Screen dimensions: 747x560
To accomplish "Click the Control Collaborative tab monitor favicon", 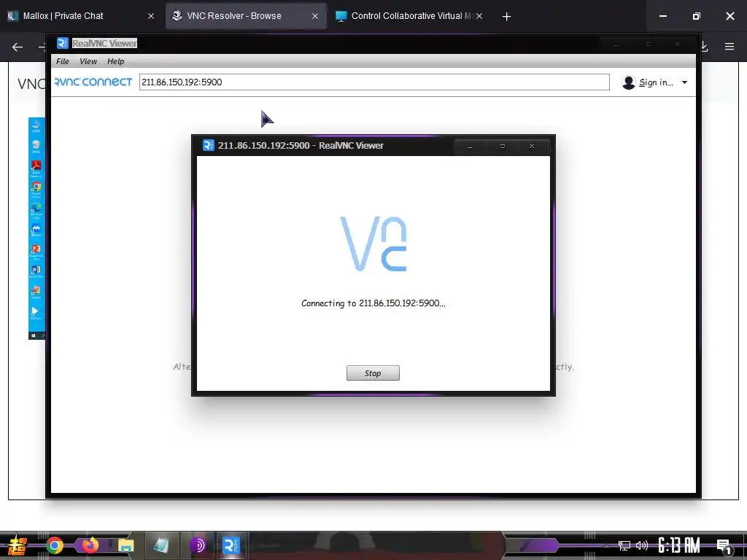I will coord(341,16).
